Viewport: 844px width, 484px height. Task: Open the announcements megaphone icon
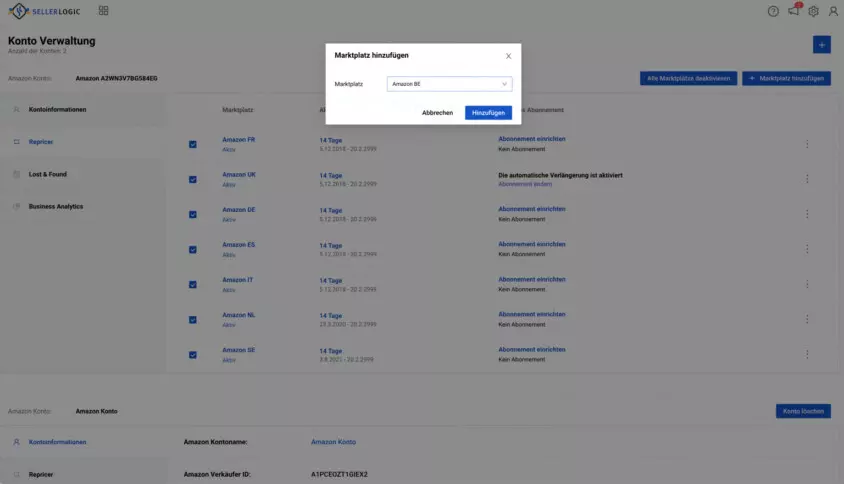click(794, 10)
